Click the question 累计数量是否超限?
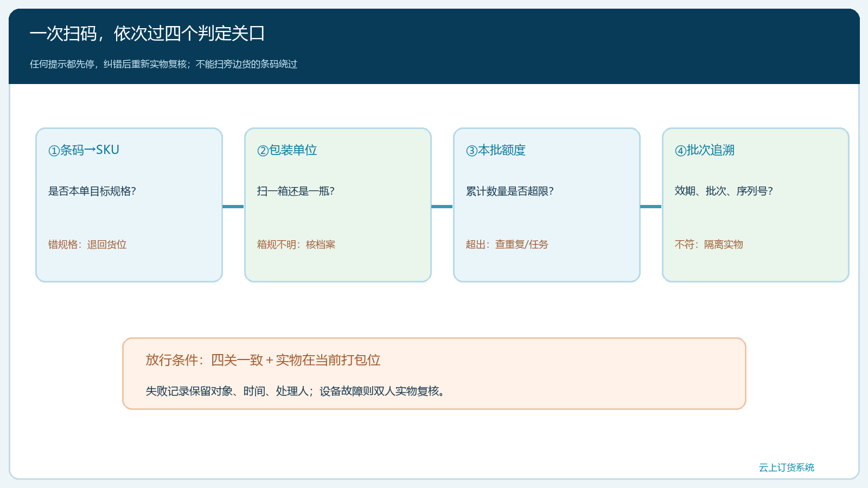The height and width of the screenshot is (488, 868). click(510, 191)
